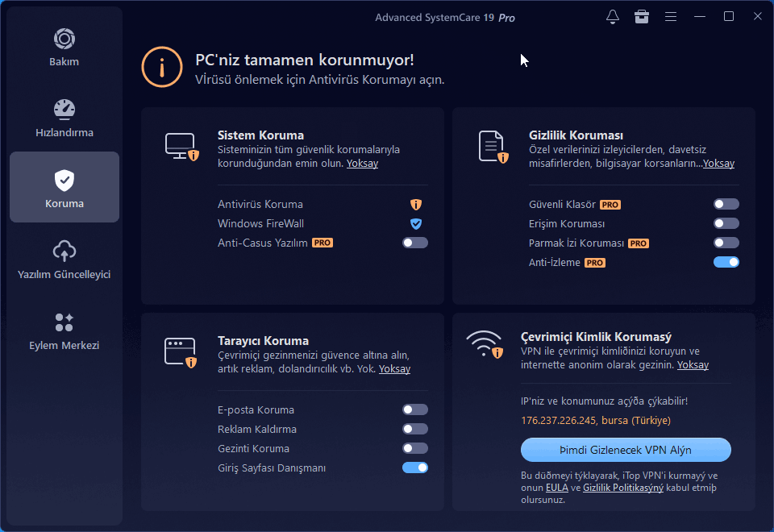The height and width of the screenshot is (532, 774).
Task: Click the PRO badge next to Anti-Casus Yazılım
Action: (322, 243)
